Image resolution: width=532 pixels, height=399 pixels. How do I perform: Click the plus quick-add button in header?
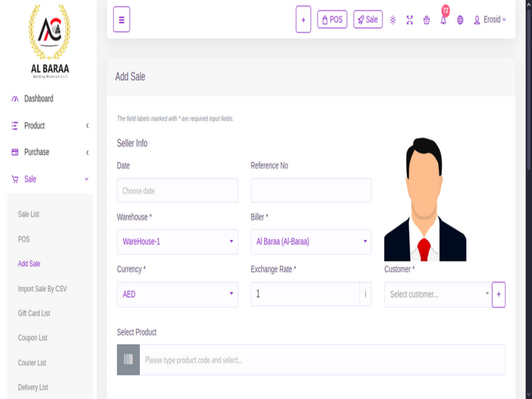pos(303,19)
